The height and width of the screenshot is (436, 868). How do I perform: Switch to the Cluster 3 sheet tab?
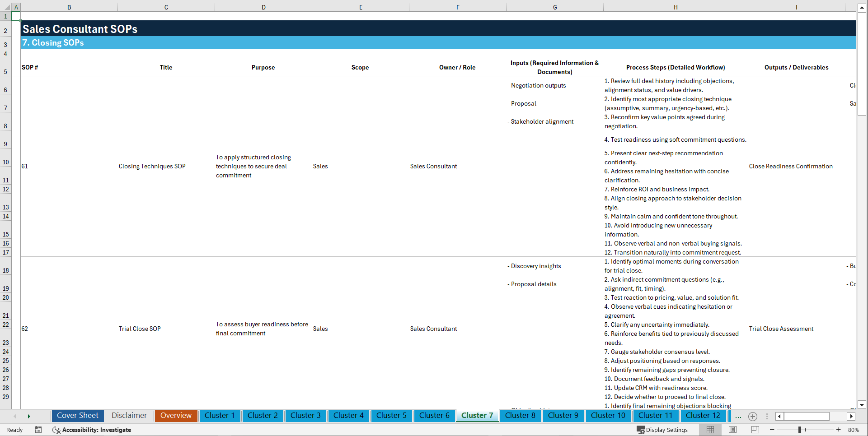coord(305,416)
